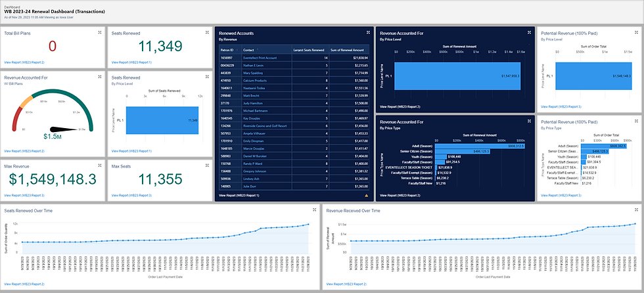This screenshot has width=644, height=293.
Task: Open contact Riverside Casino and Golf Resort
Action: (265, 125)
